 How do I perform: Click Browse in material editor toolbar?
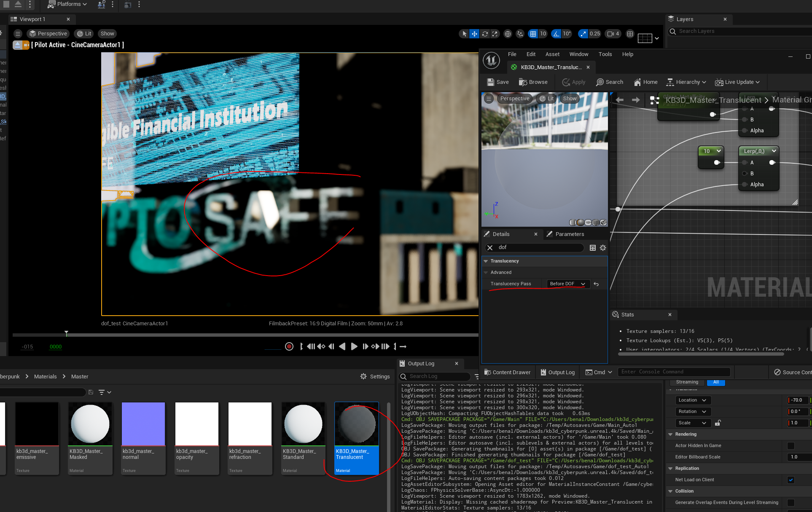533,82
